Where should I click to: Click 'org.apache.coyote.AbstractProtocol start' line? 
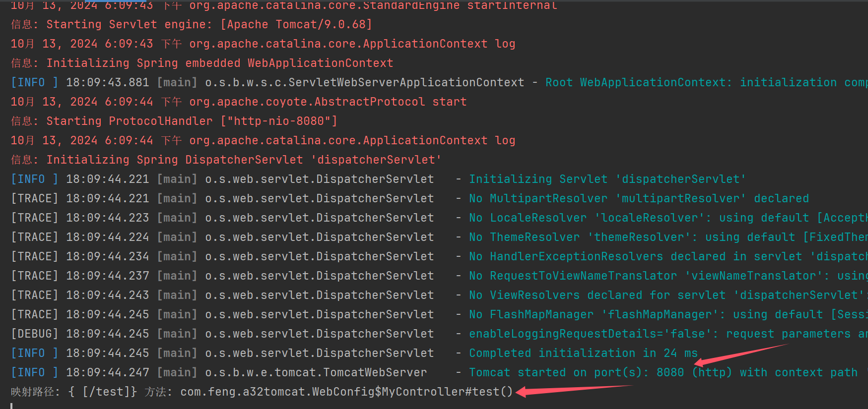tap(328, 102)
